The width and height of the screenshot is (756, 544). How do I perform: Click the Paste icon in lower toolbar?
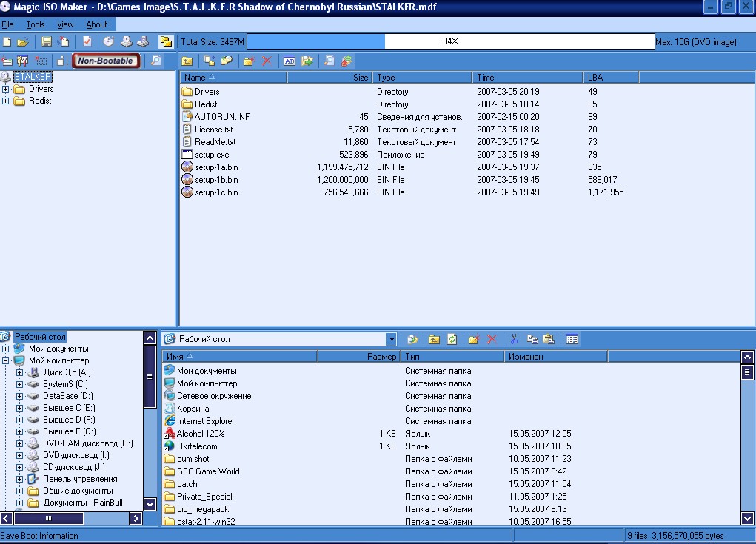coord(549,339)
